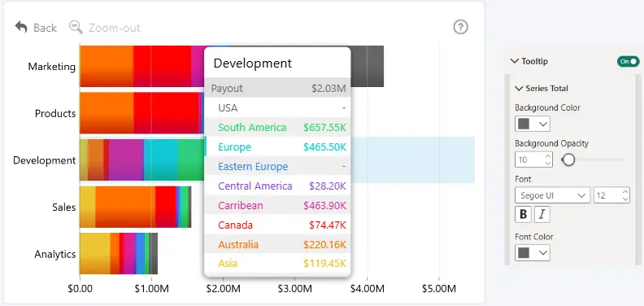Collapse the Series Total section
The width and height of the screenshot is (644, 306).
click(519, 88)
